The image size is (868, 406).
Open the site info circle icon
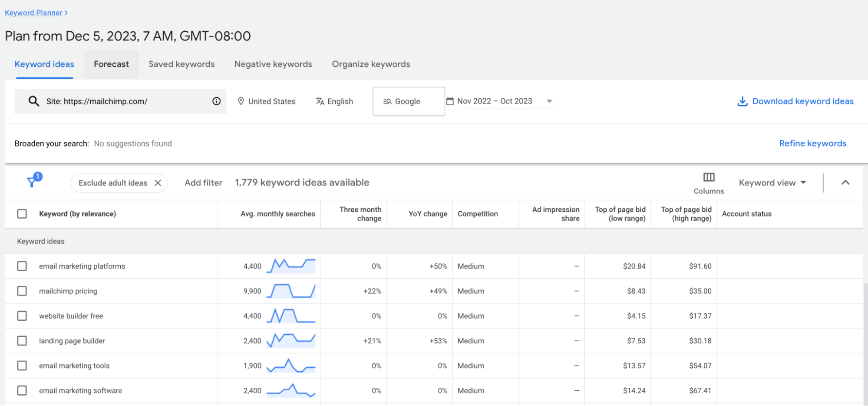point(216,101)
